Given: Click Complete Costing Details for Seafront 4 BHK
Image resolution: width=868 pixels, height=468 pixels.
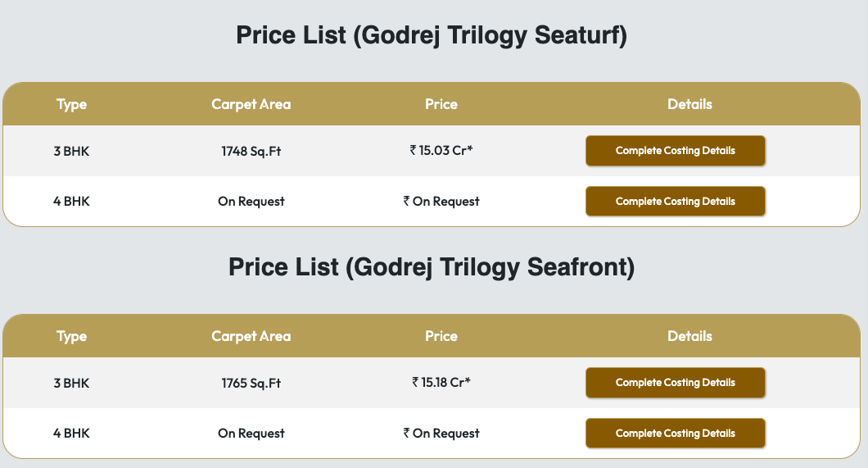Looking at the screenshot, I should tap(675, 434).
